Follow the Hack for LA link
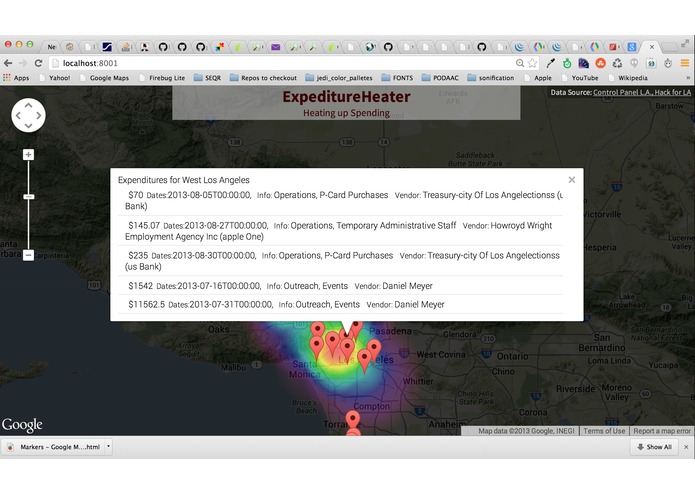 672,93
